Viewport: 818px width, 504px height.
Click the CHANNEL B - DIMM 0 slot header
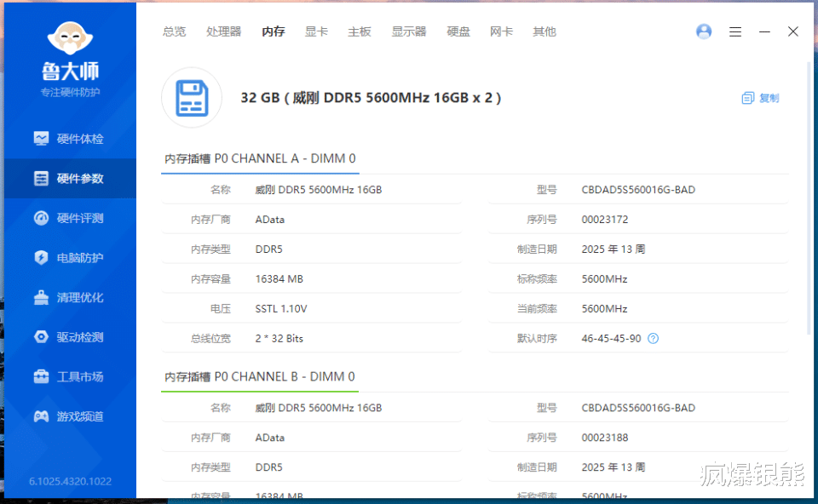click(259, 376)
